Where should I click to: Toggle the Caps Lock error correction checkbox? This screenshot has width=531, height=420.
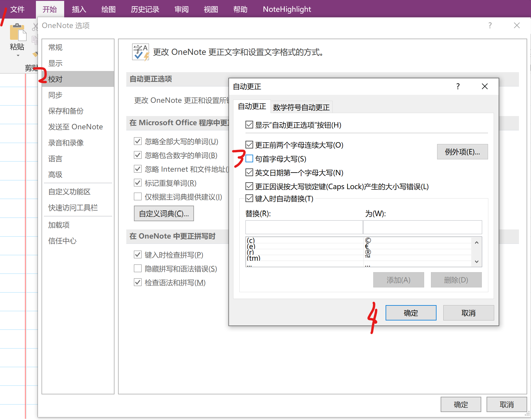tap(249, 186)
